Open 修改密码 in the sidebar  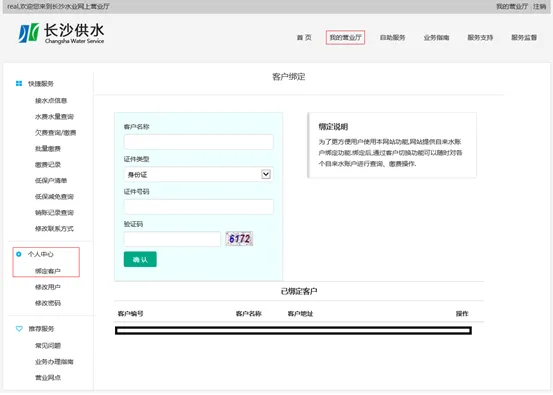(48, 303)
